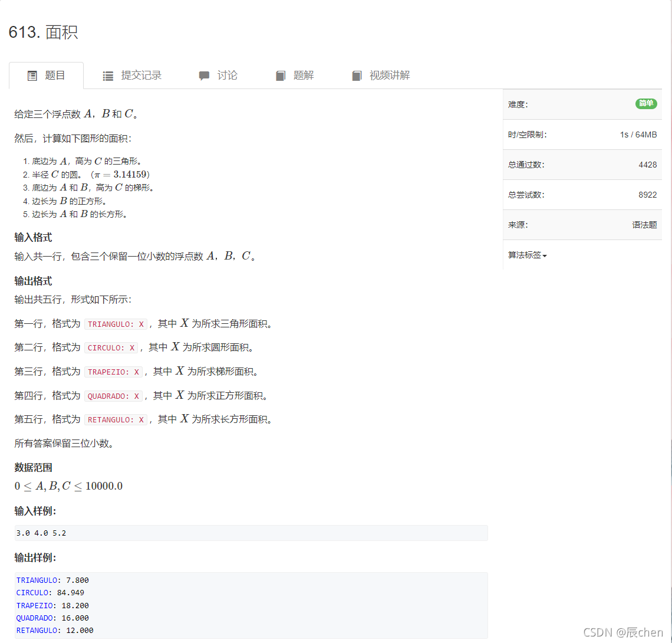Viewport: 672px width, 643px height.
Task: Click the 讨论 speech bubble icon
Action: (204, 76)
